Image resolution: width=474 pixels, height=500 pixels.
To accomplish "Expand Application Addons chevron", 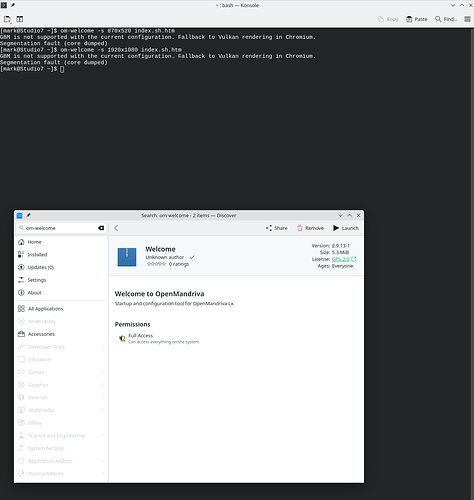I will pos(102,461).
